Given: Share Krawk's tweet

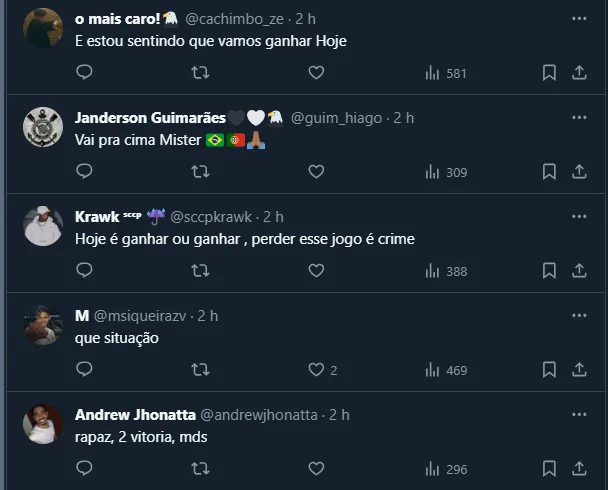Looking at the screenshot, I should coord(579,271).
